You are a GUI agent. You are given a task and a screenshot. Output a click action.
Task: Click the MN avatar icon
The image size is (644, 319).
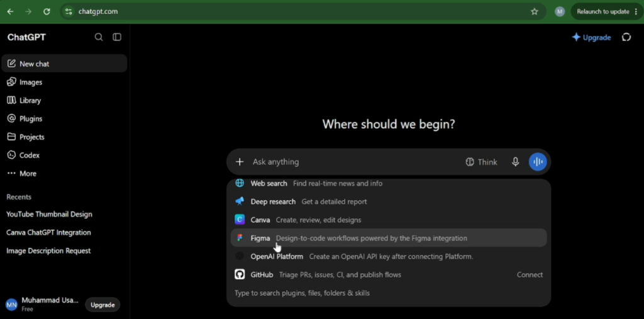point(11,305)
